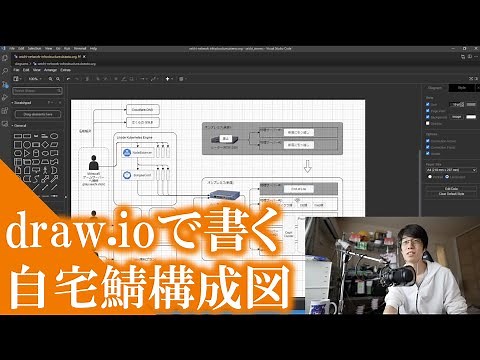Click the redo arrow in draw.io toolbar
This screenshot has height=360, width=480.
point(76,79)
